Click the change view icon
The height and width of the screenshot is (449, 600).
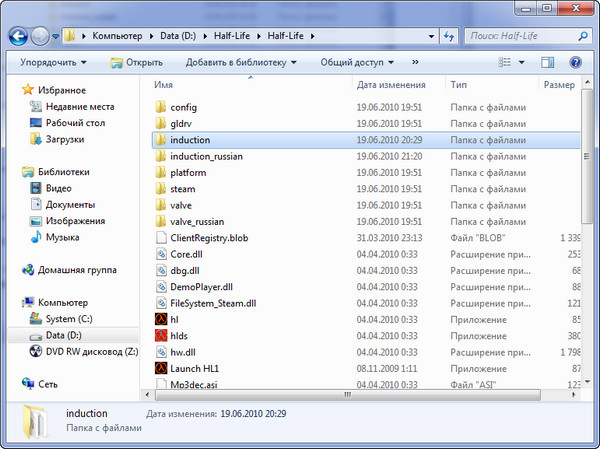504,62
